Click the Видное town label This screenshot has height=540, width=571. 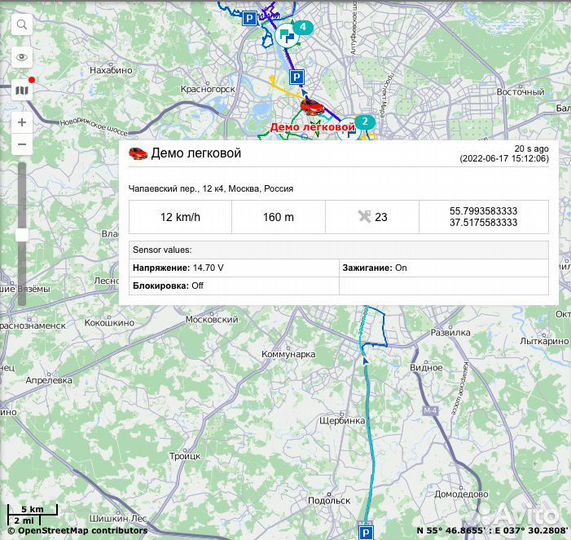(426, 368)
